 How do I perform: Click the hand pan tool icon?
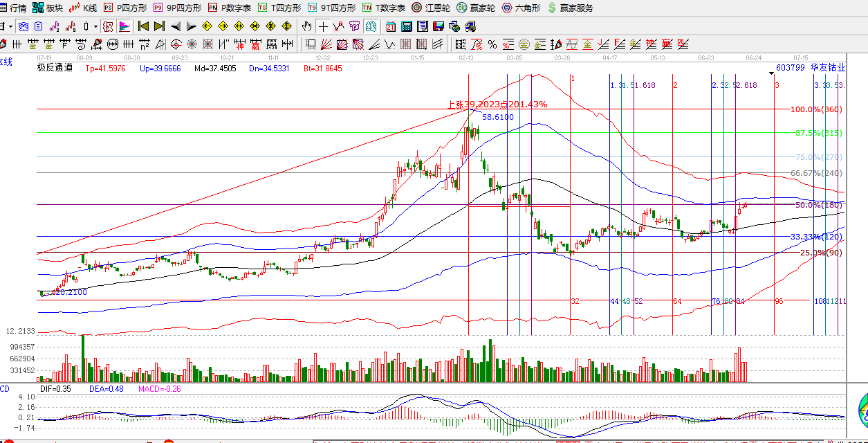pos(307,27)
